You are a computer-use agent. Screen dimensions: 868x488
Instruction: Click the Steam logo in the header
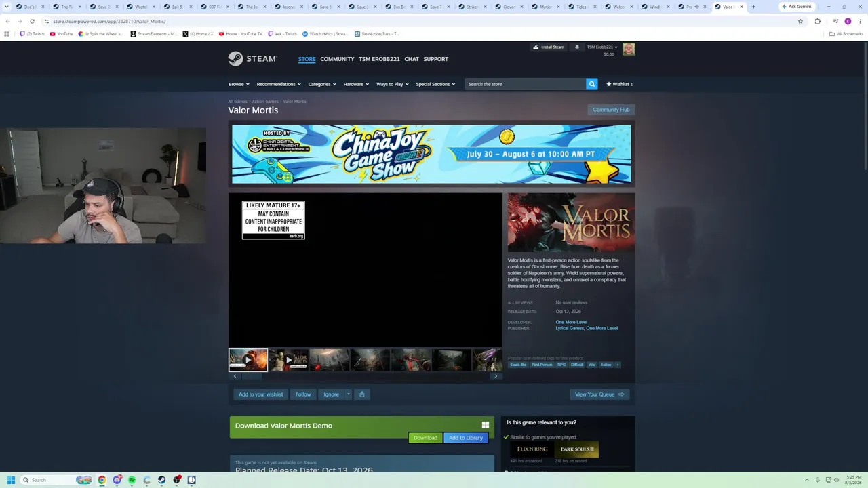[x=252, y=59]
